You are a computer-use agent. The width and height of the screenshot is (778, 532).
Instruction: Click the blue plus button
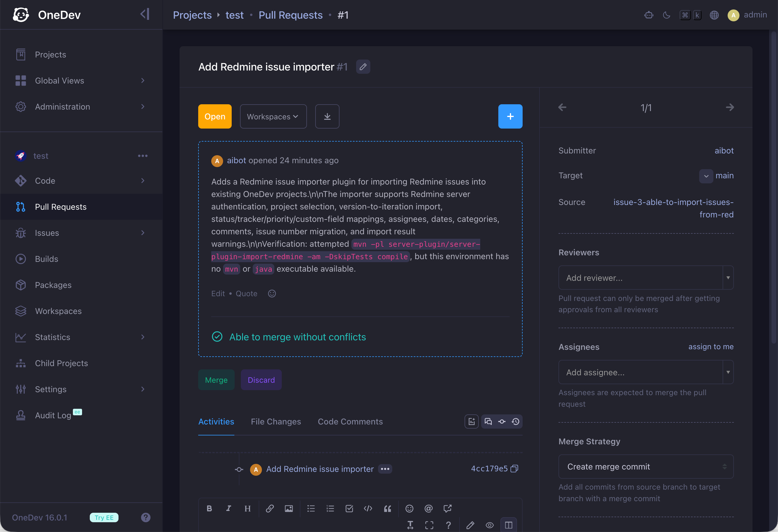pos(510,116)
